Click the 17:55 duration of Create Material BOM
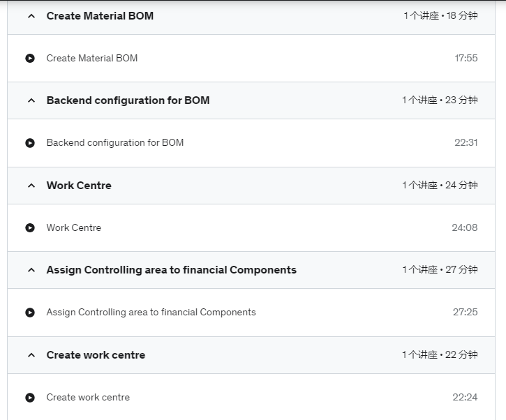506x420 pixels. click(x=466, y=58)
